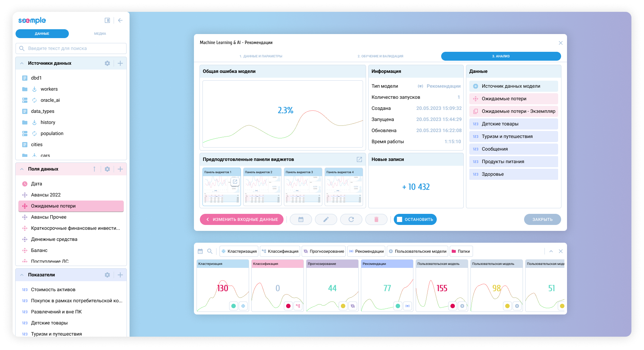Click the trash delete button
This screenshot has width=644, height=350.
(x=376, y=219)
